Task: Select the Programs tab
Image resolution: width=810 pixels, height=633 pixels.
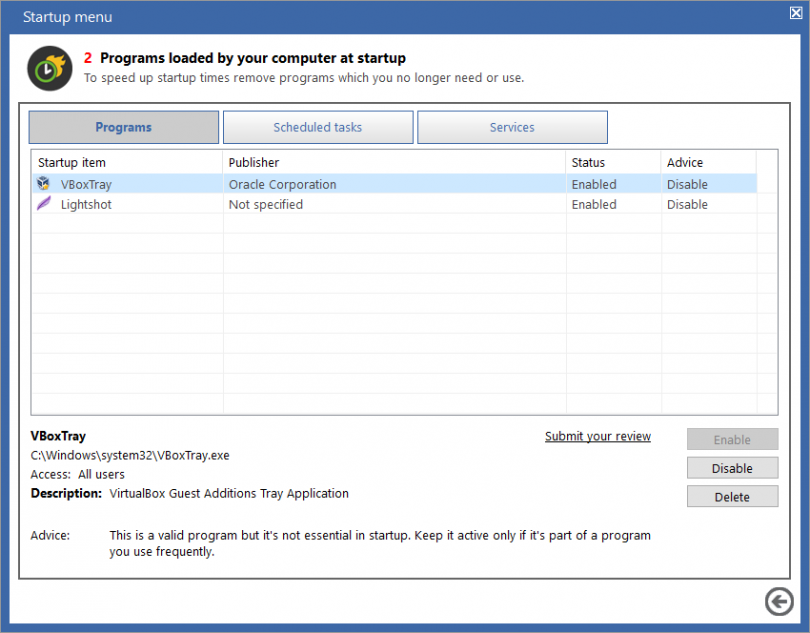Action: [x=123, y=127]
